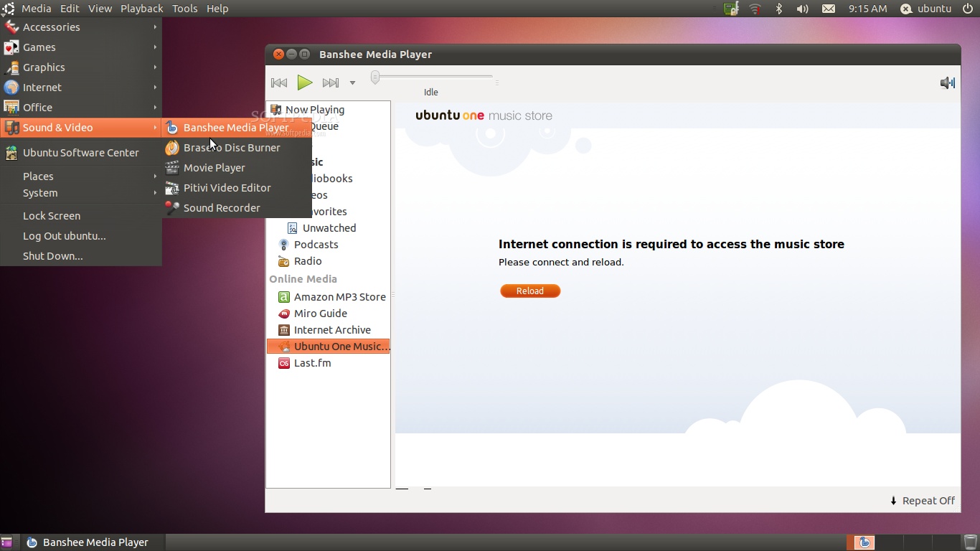
Task: Expand the System submenu
Action: 81,193
